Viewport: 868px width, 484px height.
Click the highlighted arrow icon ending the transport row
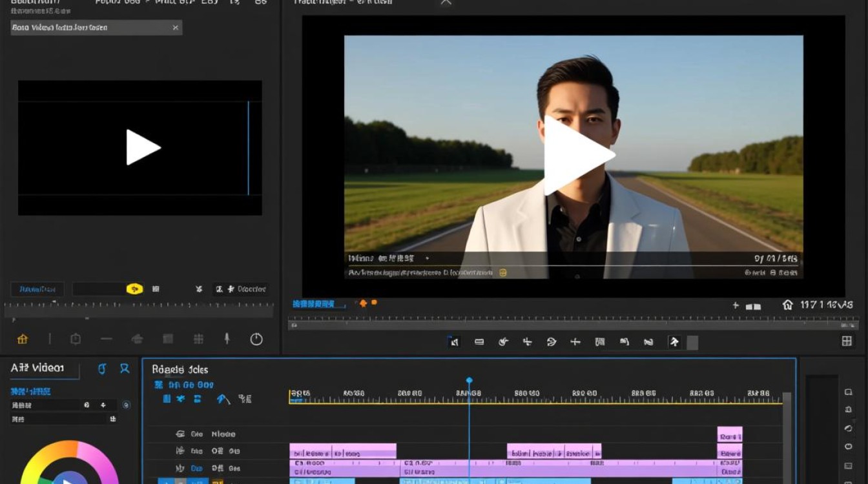674,342
